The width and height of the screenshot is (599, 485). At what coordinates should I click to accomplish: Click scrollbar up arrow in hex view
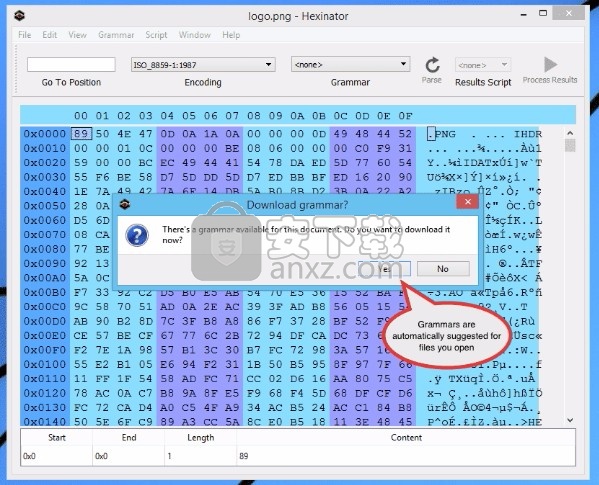click(570, 133)
